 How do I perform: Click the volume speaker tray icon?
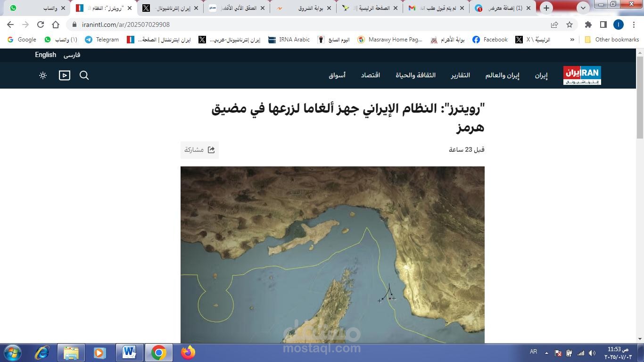[592, 353]
